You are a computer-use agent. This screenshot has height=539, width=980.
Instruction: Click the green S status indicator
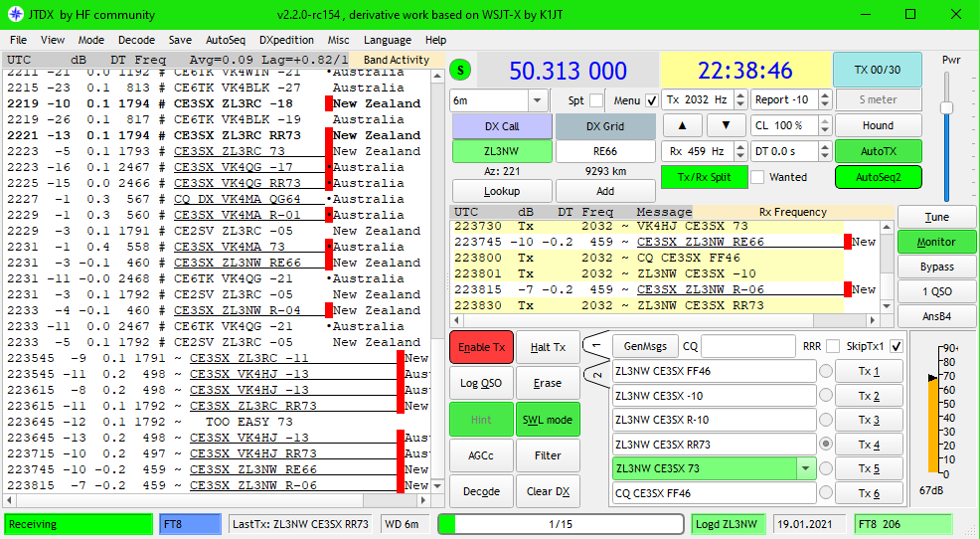(x=461, y=70)
